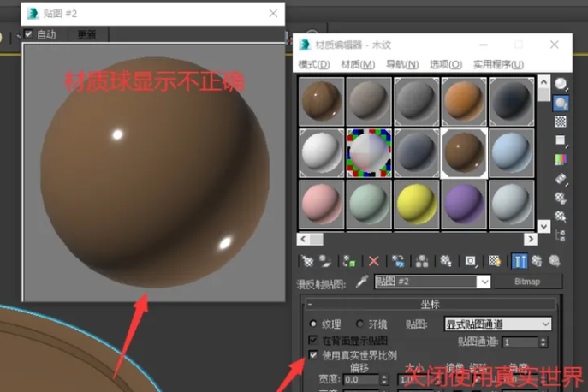588x392 pixels.
Task: Click the Get Material icon
Action: click(307, 261)
